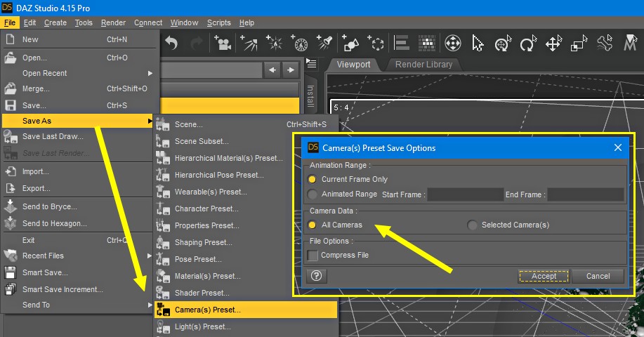The height and width of the screenshot is (337, 644).
Task: Create new point light toolbar icon
Action: 274,43
